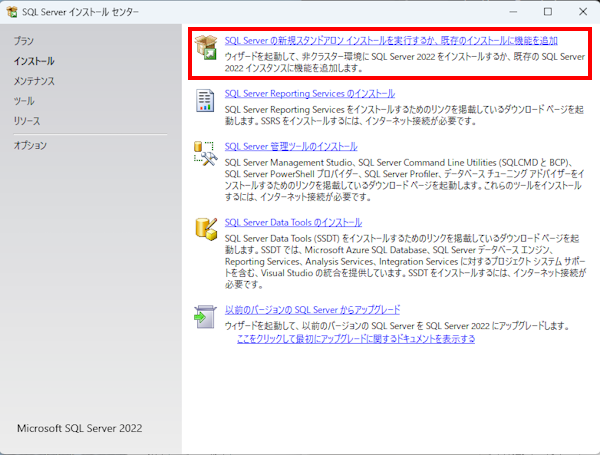The width and height of the screenshot is (600, 455).
Task: Select インストール in the left sidebar
Action: point(34,61)
